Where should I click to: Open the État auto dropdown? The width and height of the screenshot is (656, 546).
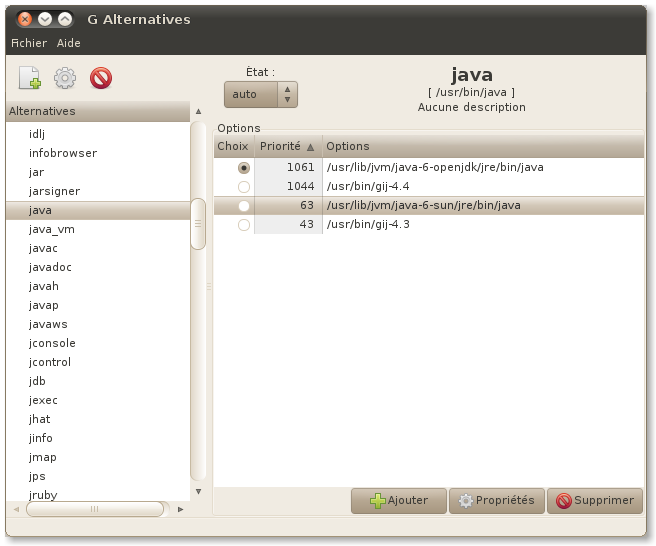[260, 95]
